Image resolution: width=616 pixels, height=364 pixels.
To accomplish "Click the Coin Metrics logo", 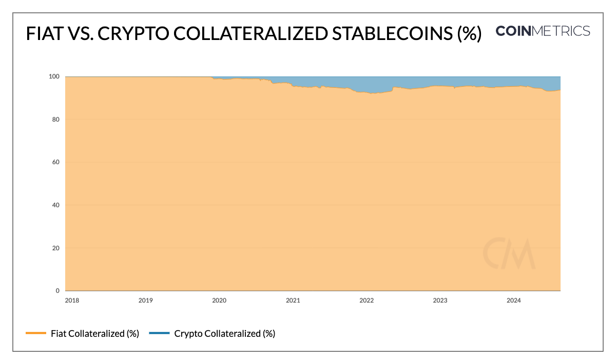I will [543, 31].
